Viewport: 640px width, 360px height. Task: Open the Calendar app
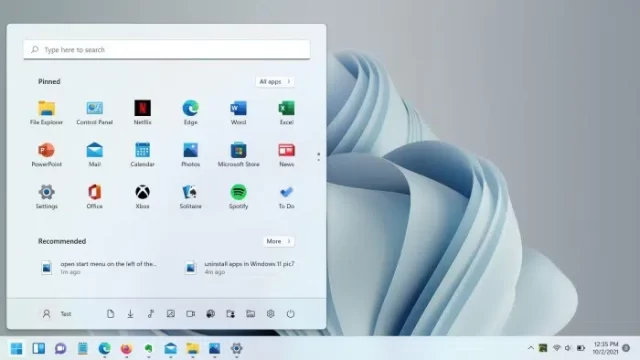[x=142, y=154]
